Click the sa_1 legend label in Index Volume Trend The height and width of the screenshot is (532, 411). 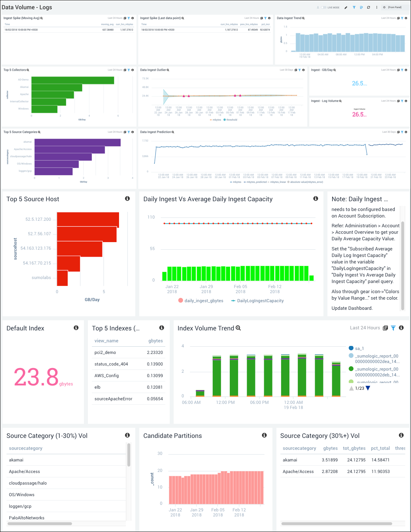pyautogui.click(x=359, y=348)
